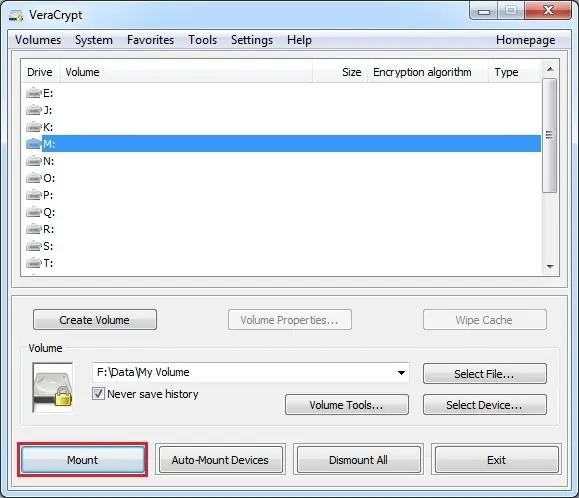Select the "Q:" drive letter text
The width and height of the screenshot is (579, 498).
pos(49,212)
